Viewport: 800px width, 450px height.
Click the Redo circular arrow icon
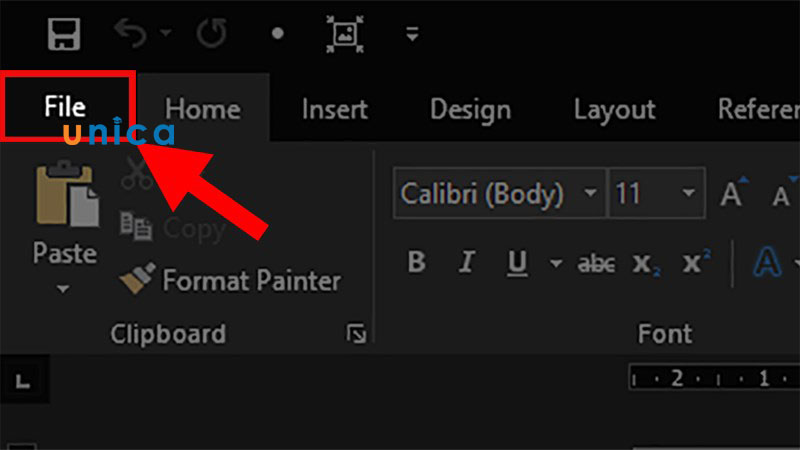tap(211, 33)
